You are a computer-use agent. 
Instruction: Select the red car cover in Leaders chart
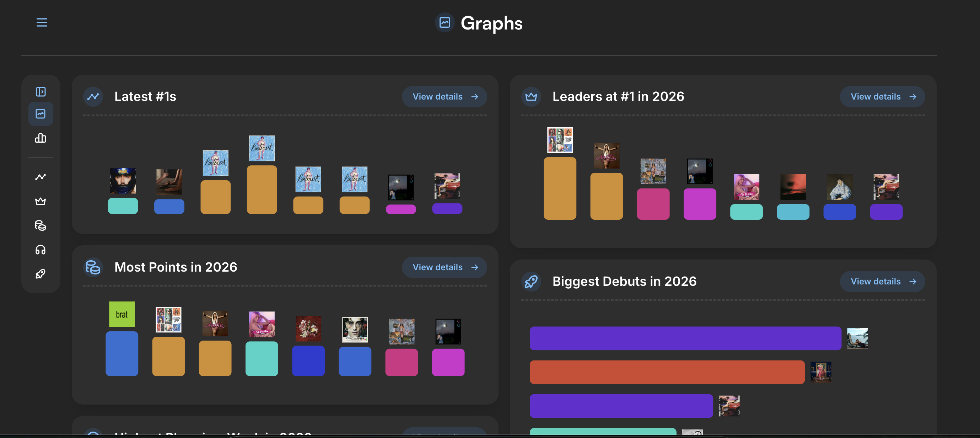[x=887, y=187]
